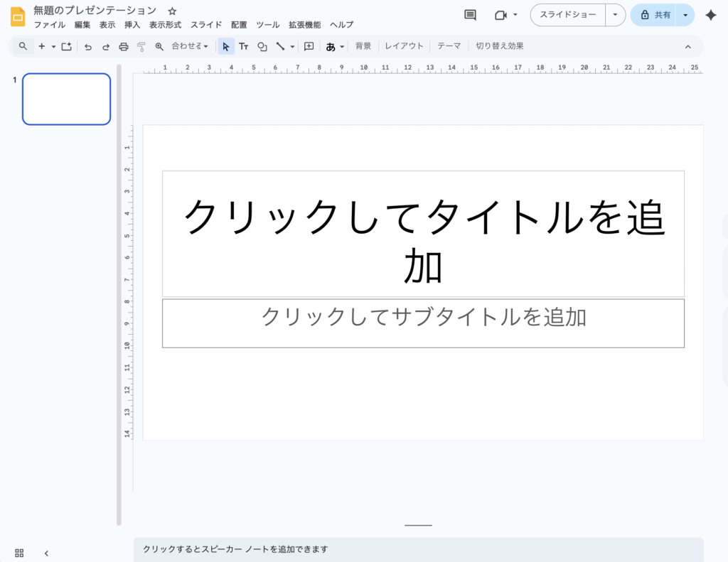Click the redo arrow icon

pyautogui.click(x=106, y=47)
